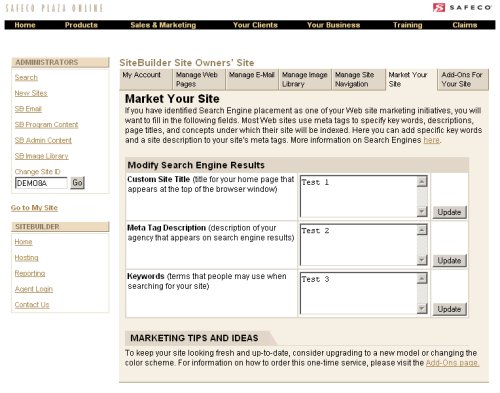The image size is (500, 393).
Task: Click the Meta Tag Description text area
Action: click(x=359, y=245)
